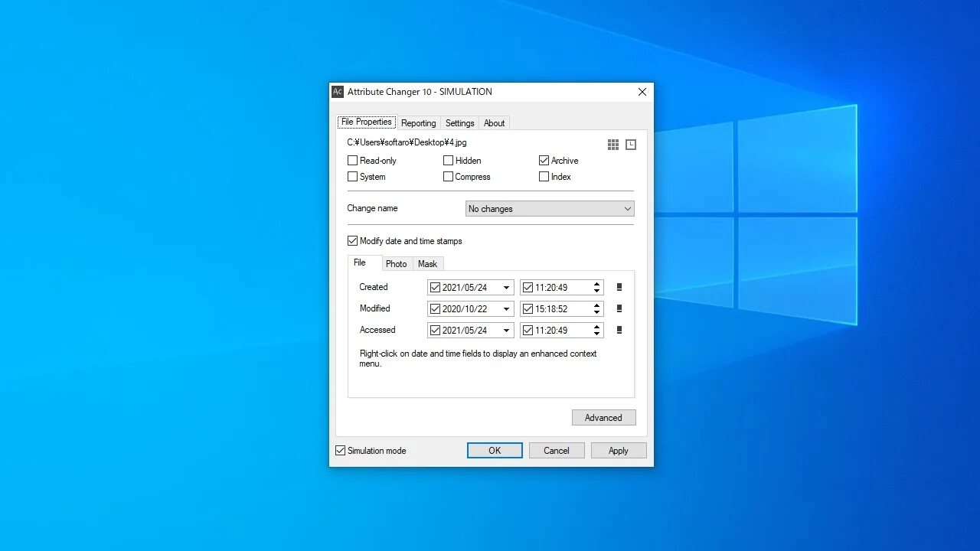Uncheck the Accessed time checkbox
The height and width of the screenshot is (551, 980).
pyautogui.click(x=528, y=331)
